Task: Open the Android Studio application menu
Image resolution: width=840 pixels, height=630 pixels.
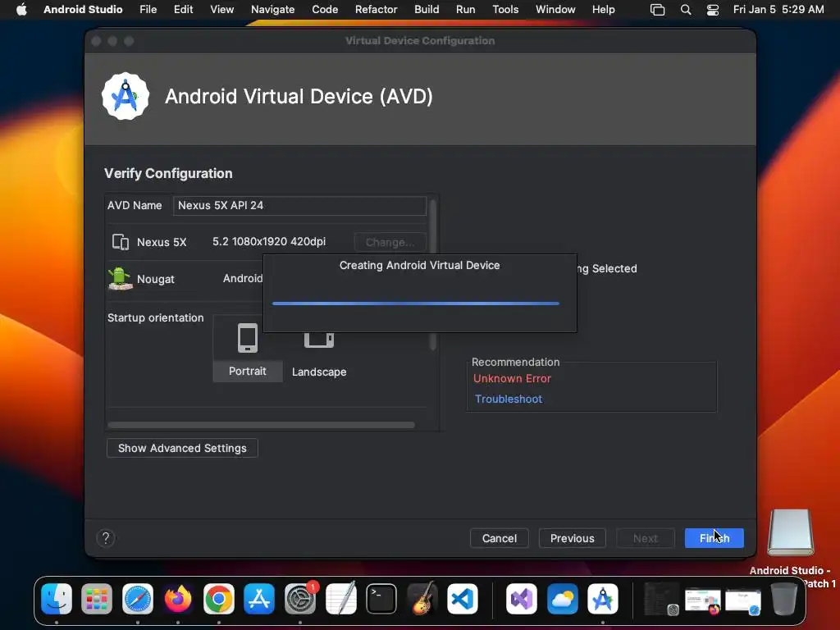Action: [x=83, y=9]
